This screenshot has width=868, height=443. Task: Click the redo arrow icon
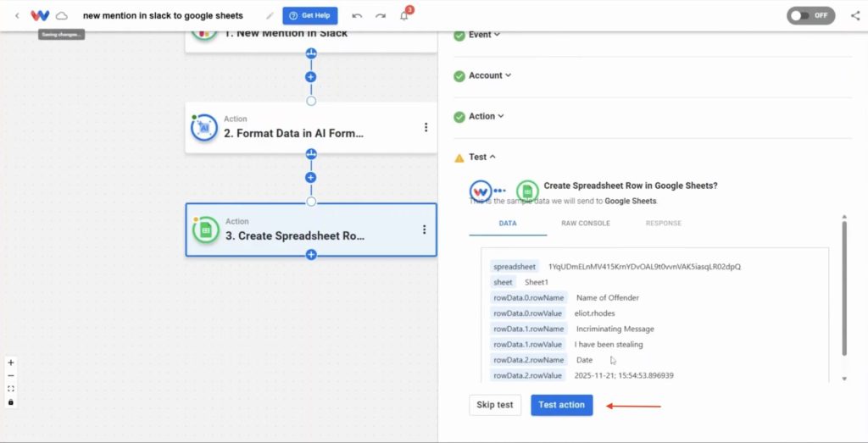coord(381,15)
